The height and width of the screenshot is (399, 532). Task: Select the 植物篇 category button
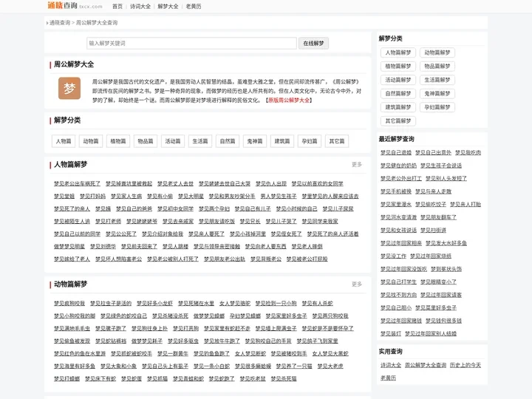(118, 141)
